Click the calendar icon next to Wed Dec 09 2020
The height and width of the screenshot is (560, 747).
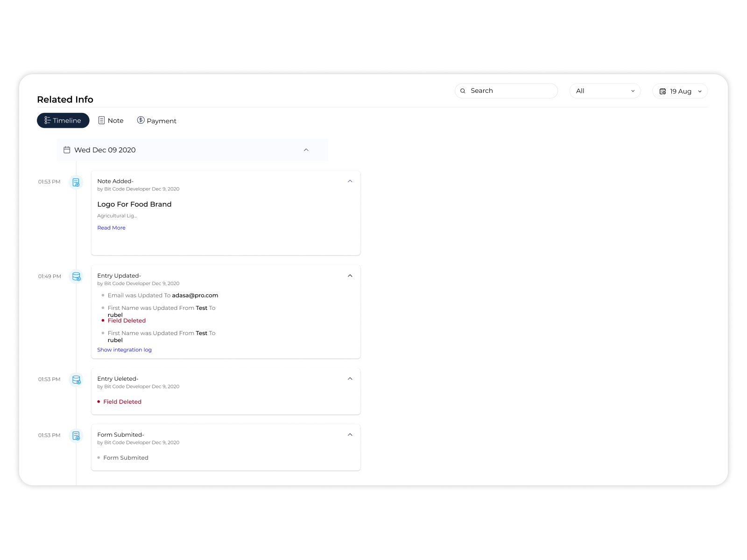point(67,149)
